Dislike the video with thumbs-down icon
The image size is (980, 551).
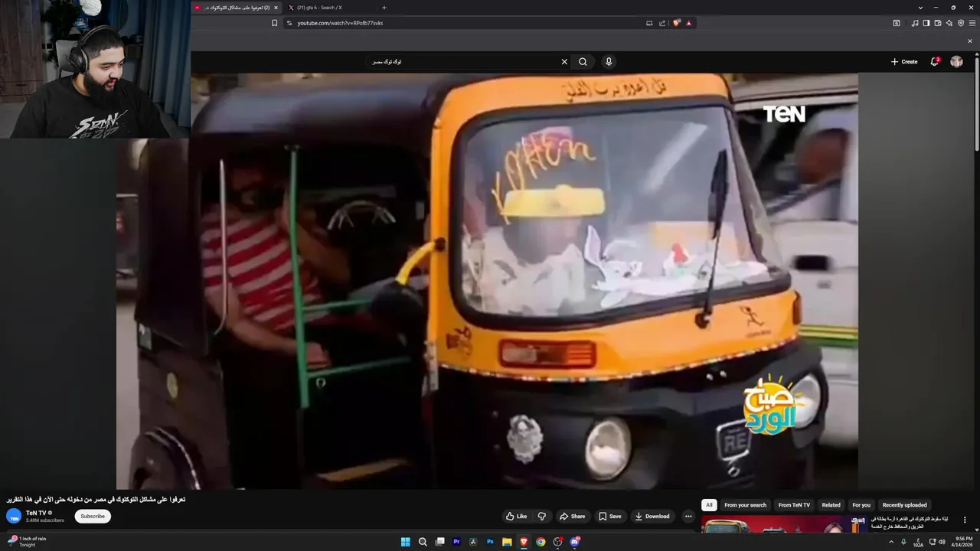click(x=542, y=517)
